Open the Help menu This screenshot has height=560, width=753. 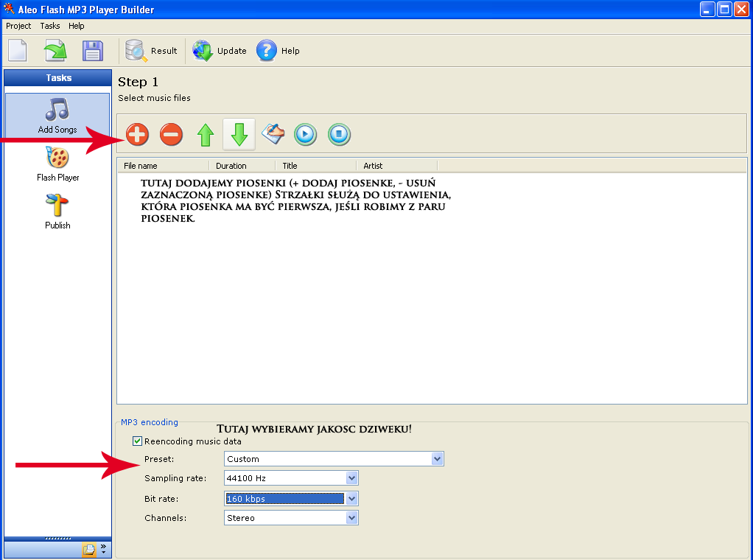coord(77,26)
